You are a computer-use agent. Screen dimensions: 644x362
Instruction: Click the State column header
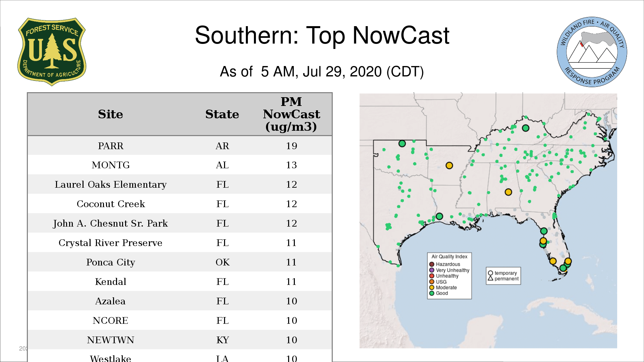pyautogui.click(x=222, y=114)
